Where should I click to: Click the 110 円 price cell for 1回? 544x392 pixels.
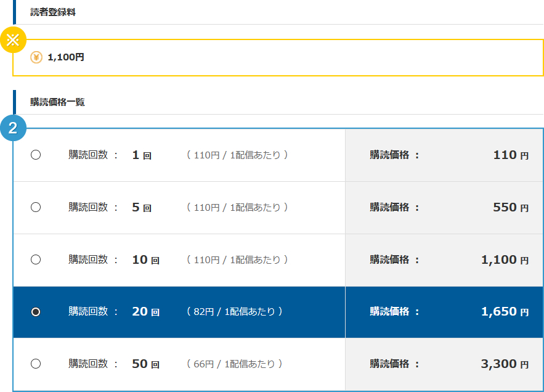pos(444,155)
